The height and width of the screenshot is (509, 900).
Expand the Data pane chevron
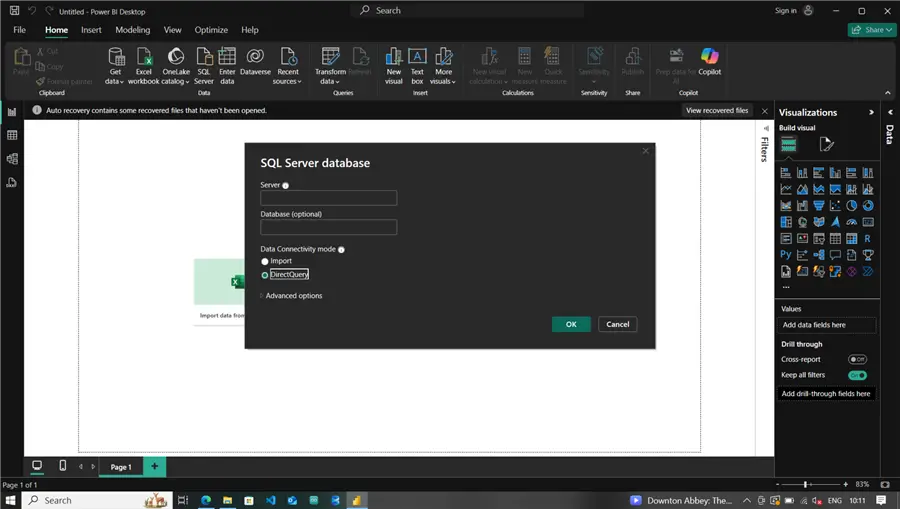[x=890, y=112]
